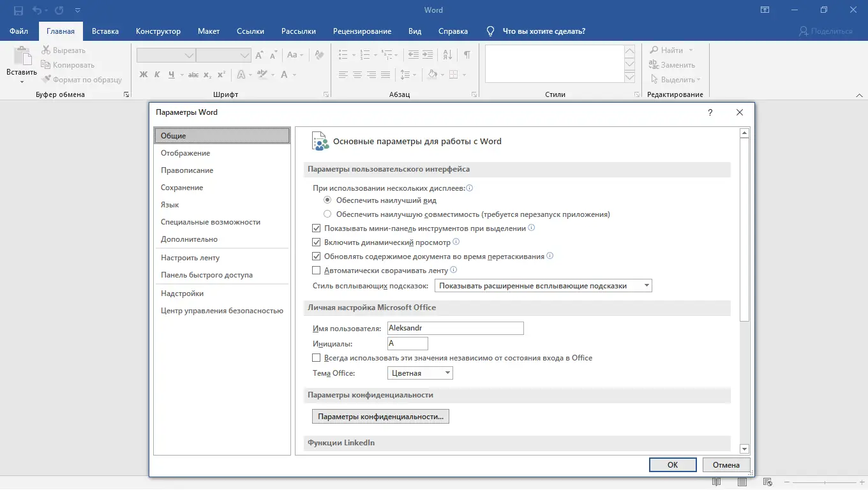Image resolution: width=868 pixels, height=490 pixels.
Task: Click the subscript x₂ icon
Action: click(207, 75)
